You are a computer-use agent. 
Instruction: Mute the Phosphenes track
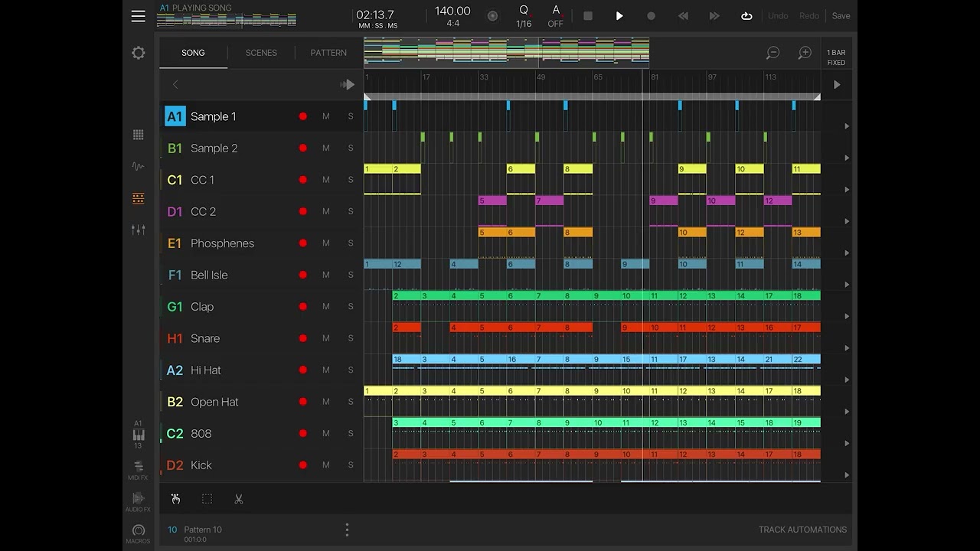(326, 243)
